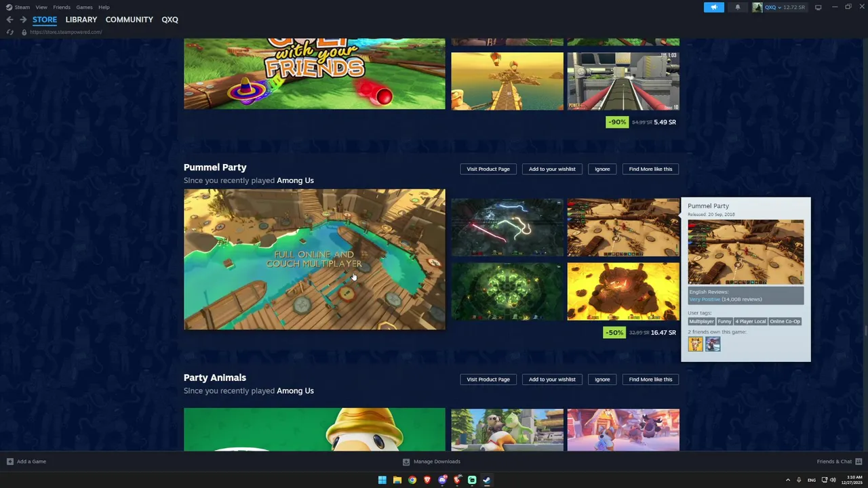
Task: Select the Pummel Party fiery lava screenshot
Action: (x=623, y=291)
